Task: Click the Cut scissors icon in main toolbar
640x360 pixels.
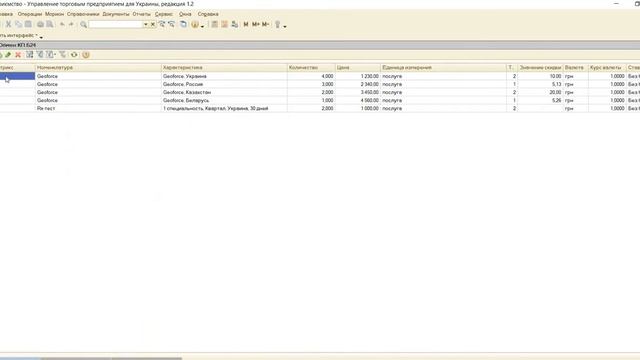Action: click(x=8, y=24)
